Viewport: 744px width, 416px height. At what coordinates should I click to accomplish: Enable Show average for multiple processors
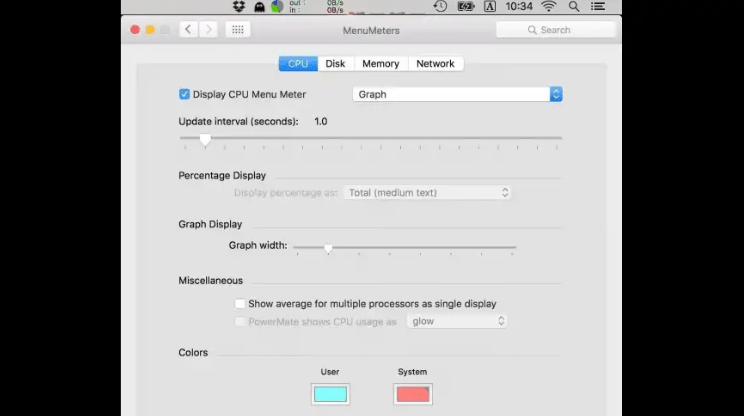tap(240, 304)
